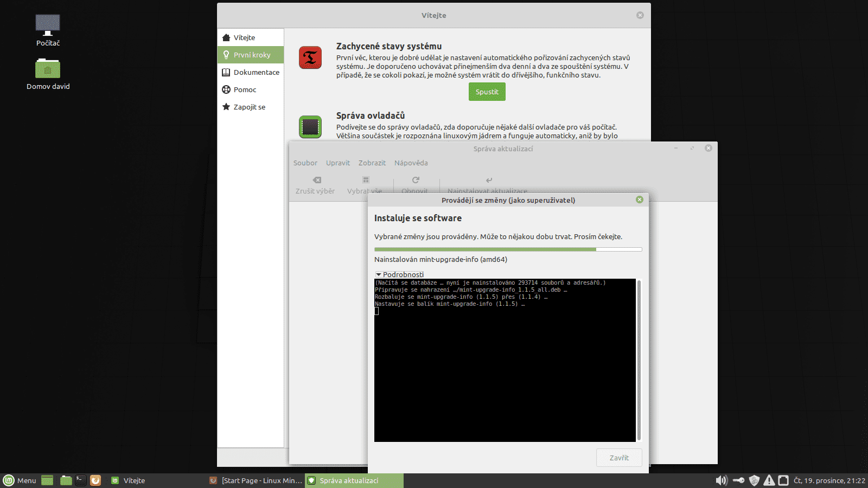Screen dimensions: 868x488
Task: Switch to Zapojit se section
Action: click(249, 107)
